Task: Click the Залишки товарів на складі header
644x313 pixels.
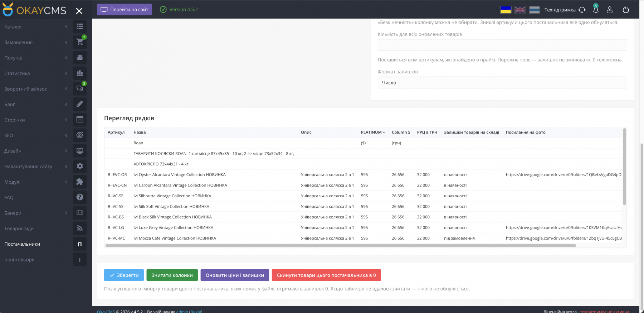Action: (472, 132)
